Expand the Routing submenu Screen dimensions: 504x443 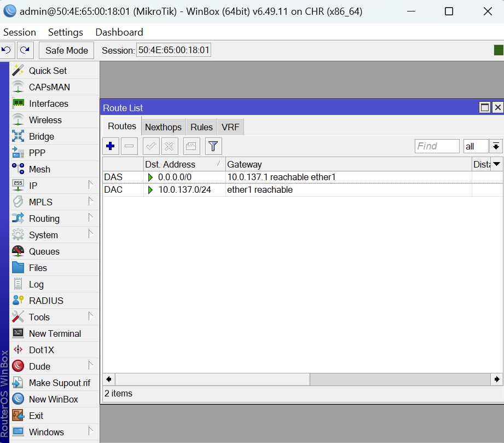[x=91, y=217]
